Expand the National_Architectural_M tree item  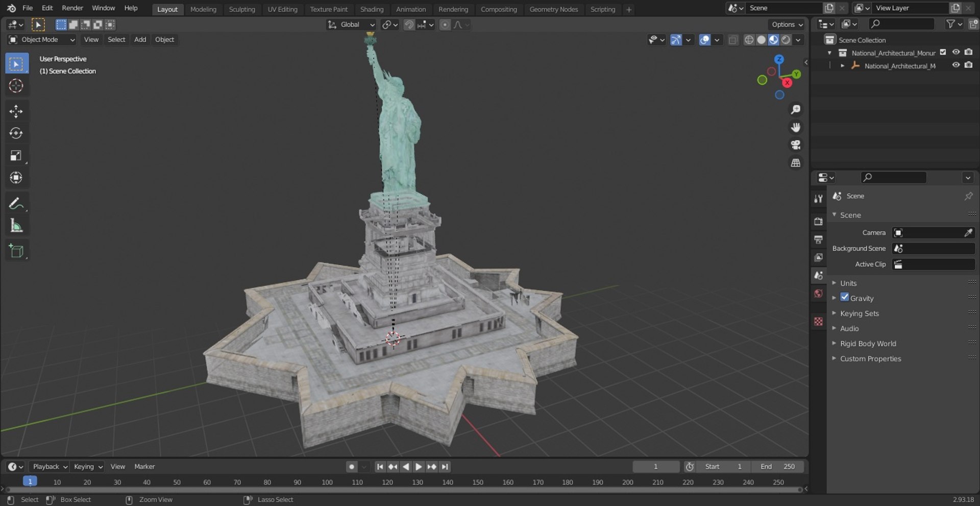tap(842, 65)
